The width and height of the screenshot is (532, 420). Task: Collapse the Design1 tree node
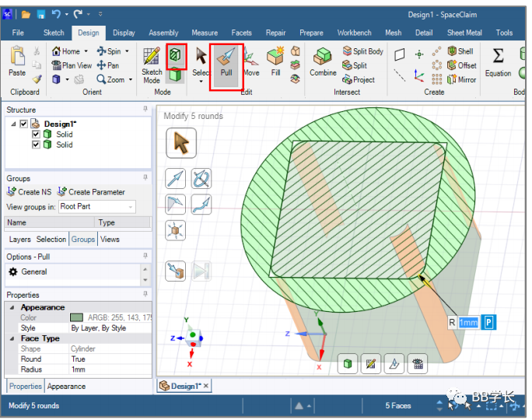[x=13, y=124]
